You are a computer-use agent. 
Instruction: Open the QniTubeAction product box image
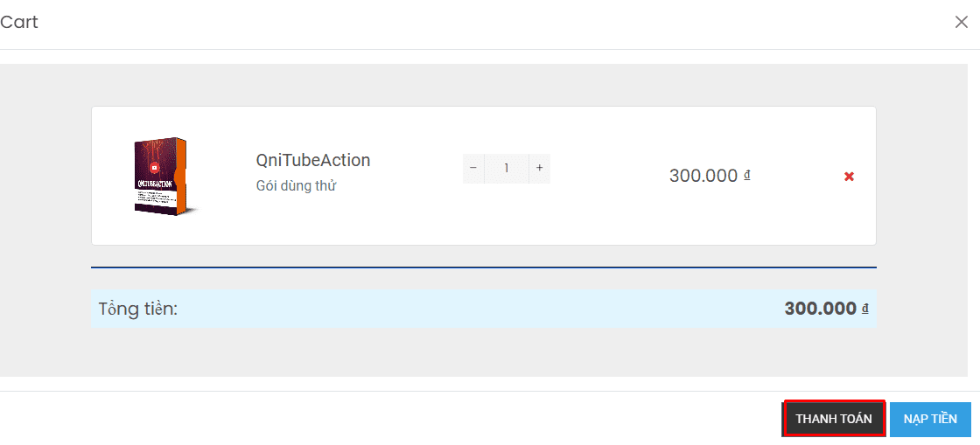(161, 177)
